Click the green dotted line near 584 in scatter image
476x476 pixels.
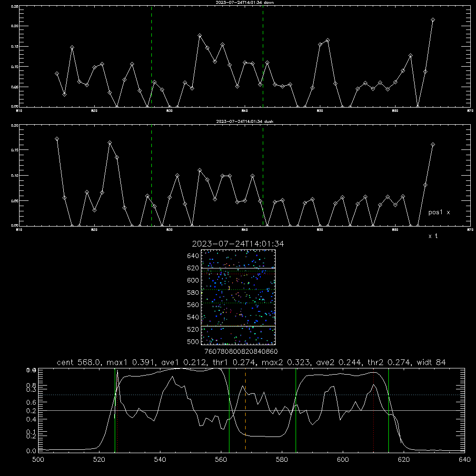pos(238,289)
